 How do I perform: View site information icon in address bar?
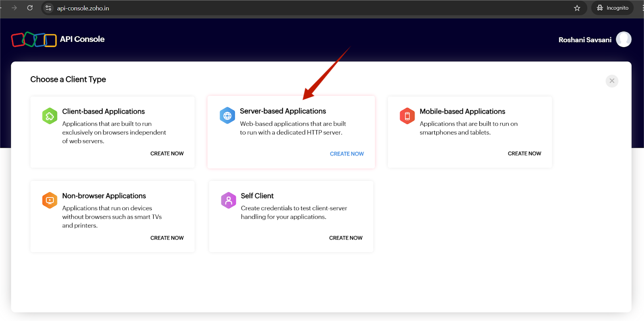tap(48, 8)
